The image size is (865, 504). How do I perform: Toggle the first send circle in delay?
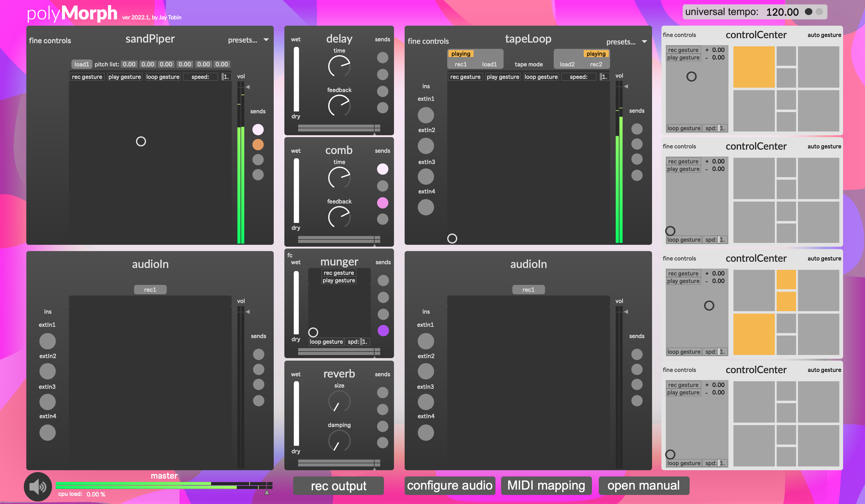click(x=382, y=58)
